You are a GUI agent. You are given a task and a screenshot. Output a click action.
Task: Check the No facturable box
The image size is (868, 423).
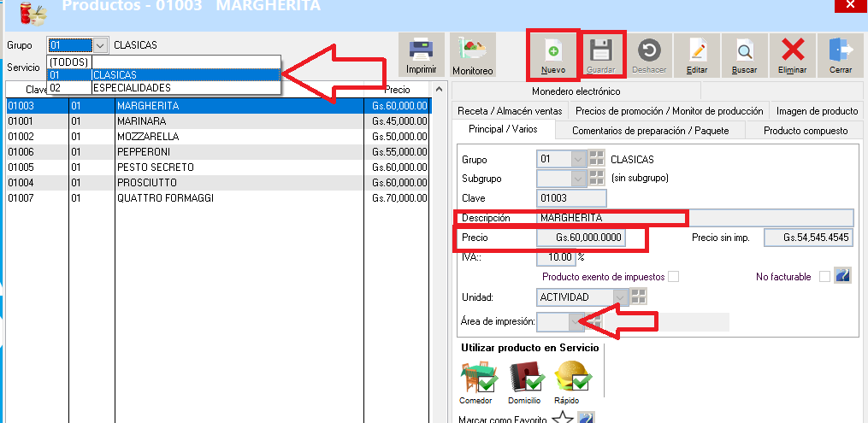(x=824, y=277)
